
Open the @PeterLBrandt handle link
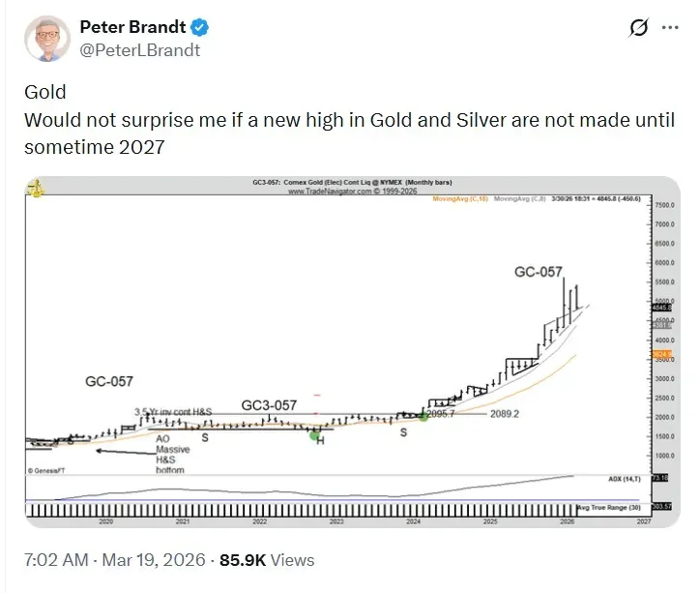click(x=141, y=50)
